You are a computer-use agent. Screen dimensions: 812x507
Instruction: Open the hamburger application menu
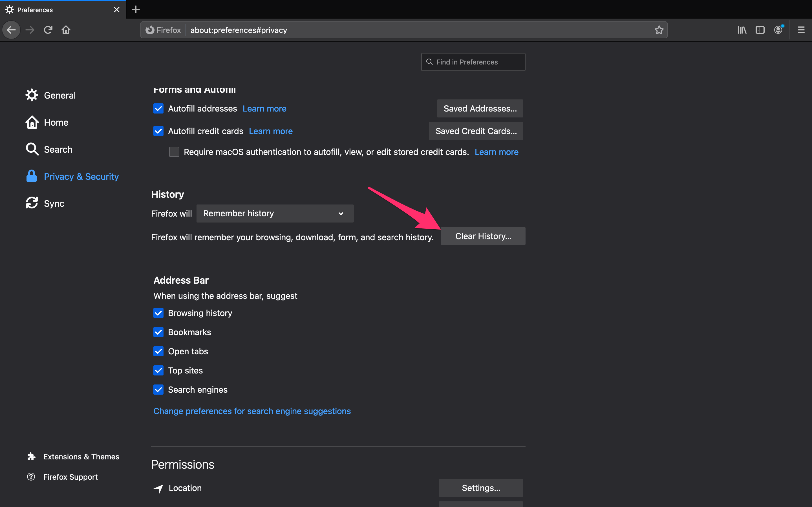click(x=801, y=30)
